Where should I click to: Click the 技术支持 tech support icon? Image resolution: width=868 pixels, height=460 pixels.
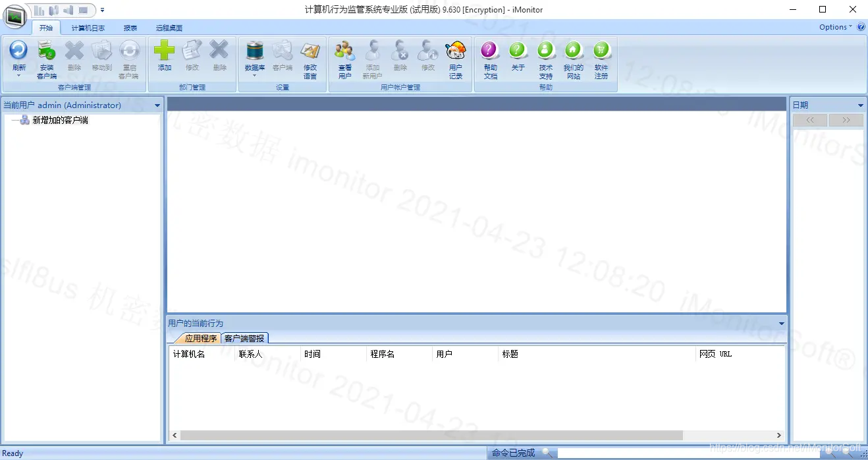coord(545,51)
